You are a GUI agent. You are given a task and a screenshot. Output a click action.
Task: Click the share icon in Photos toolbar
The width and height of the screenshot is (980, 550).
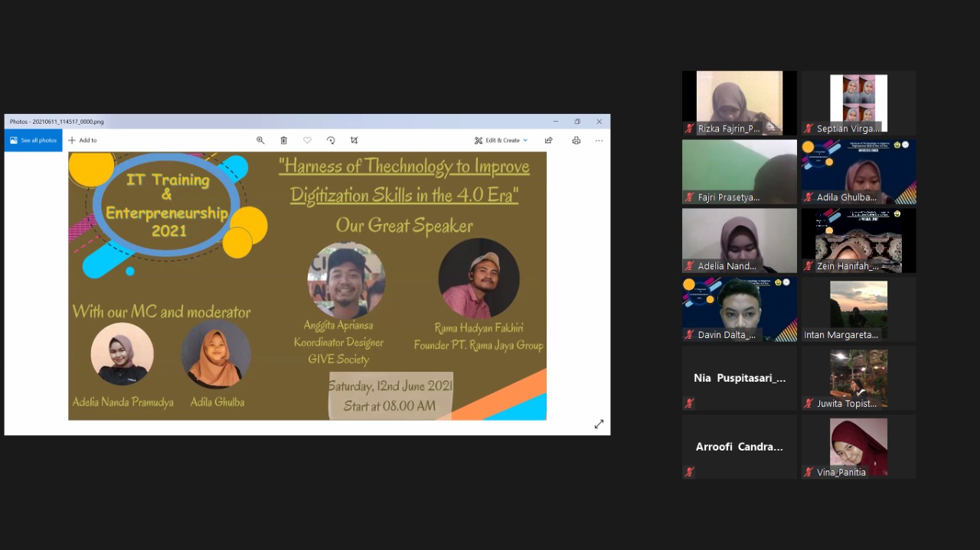[x=548, y=141]
